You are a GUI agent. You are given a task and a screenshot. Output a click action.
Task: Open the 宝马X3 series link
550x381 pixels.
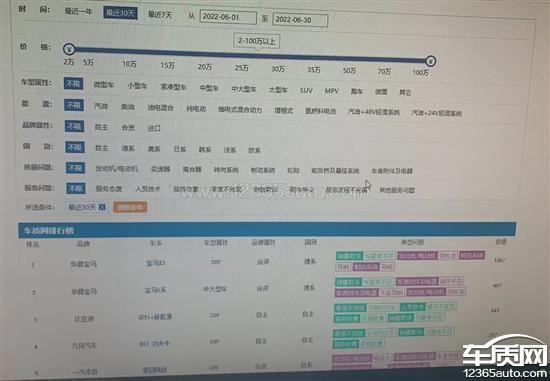155,263
